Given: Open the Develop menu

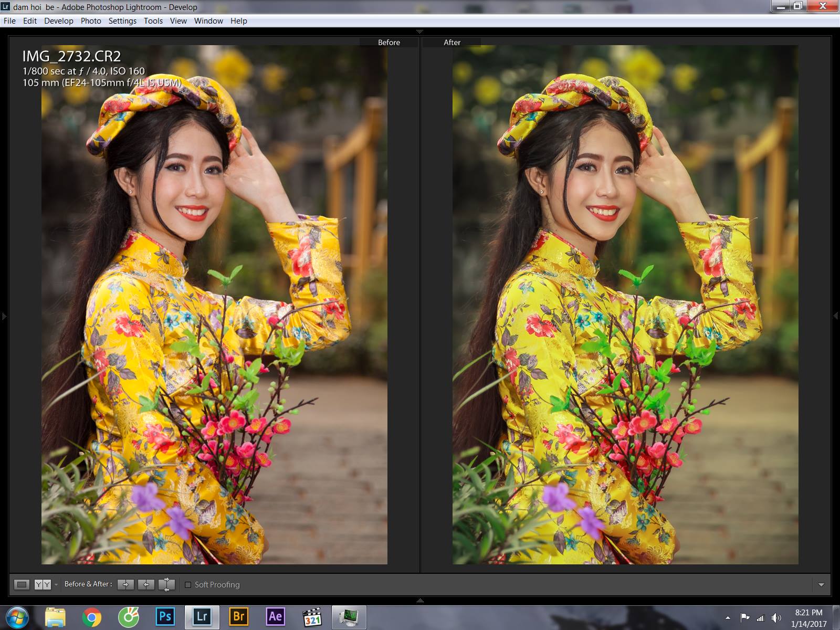Looking at the screenshot, I should coord(58,21).
